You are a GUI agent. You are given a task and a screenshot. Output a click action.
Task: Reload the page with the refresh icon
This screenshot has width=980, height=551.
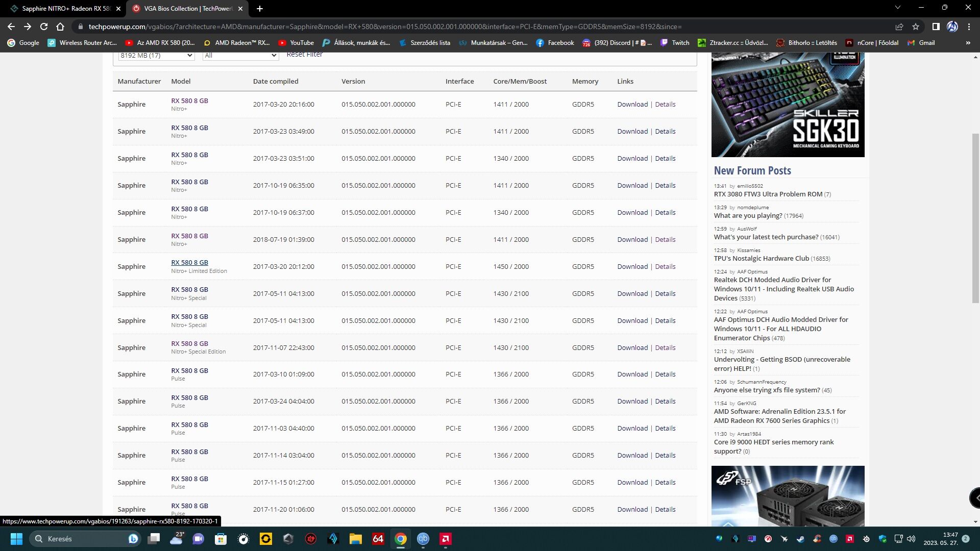[44, 27]
